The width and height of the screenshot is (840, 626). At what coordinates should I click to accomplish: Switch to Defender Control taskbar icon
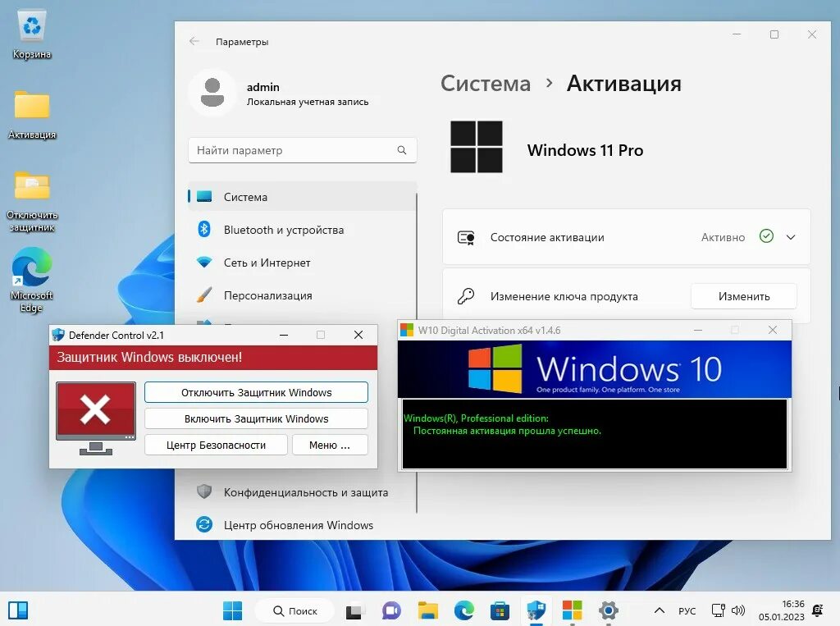point(536,610)
